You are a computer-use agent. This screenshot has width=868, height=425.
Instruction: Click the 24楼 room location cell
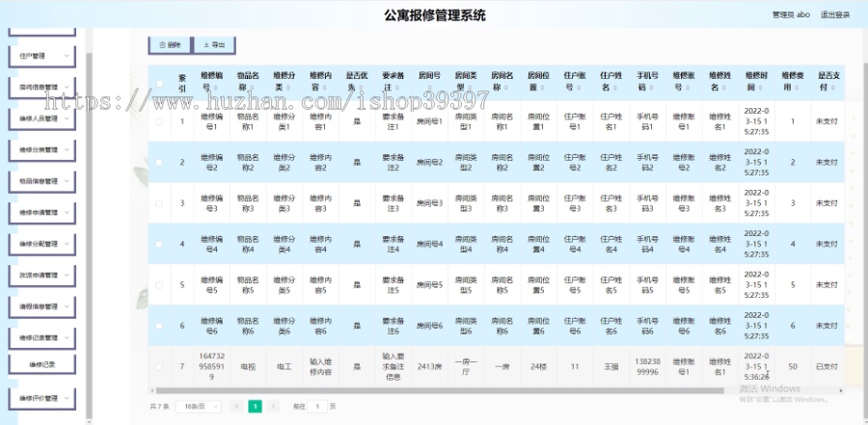click(x=538, y=367)
